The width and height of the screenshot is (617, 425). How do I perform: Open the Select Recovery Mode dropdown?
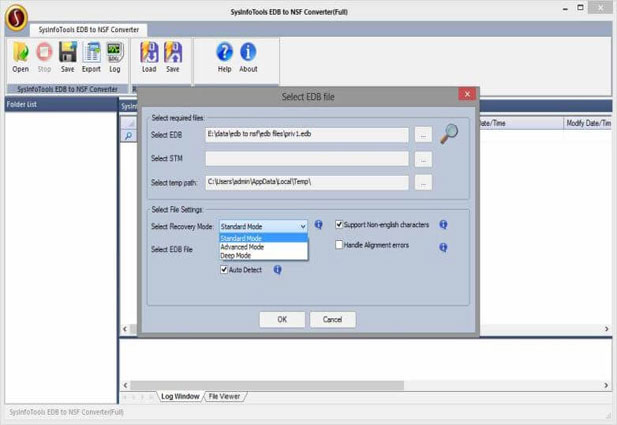[x=263, y=226]
